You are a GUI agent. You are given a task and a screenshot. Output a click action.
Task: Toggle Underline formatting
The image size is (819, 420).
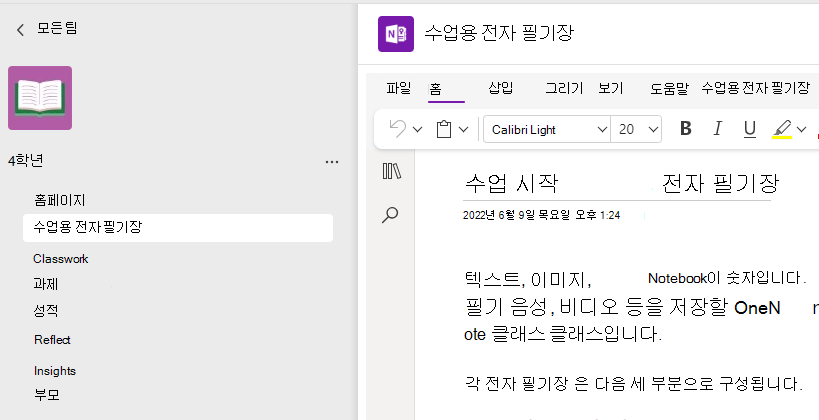(x=750, y=129)
